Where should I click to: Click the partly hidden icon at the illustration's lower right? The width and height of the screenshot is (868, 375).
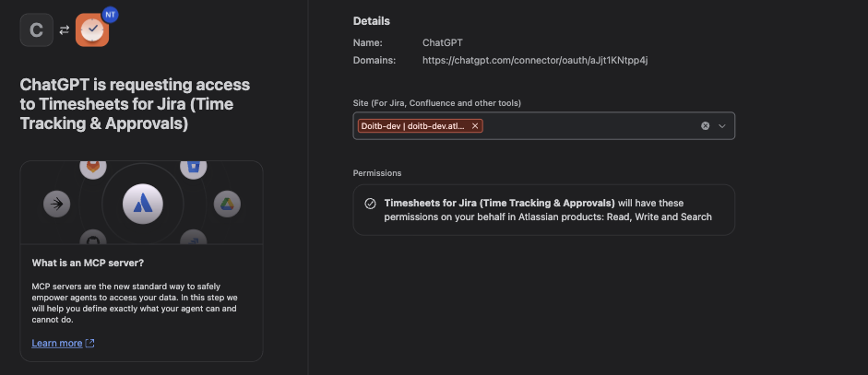[x=193, y=238]
